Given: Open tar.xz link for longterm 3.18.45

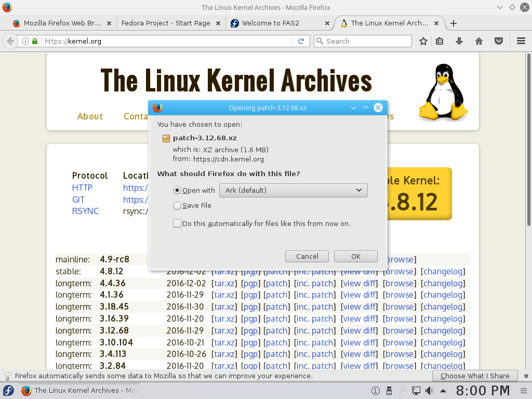Looking at the screenshot, I should click(x=224, y=307).
